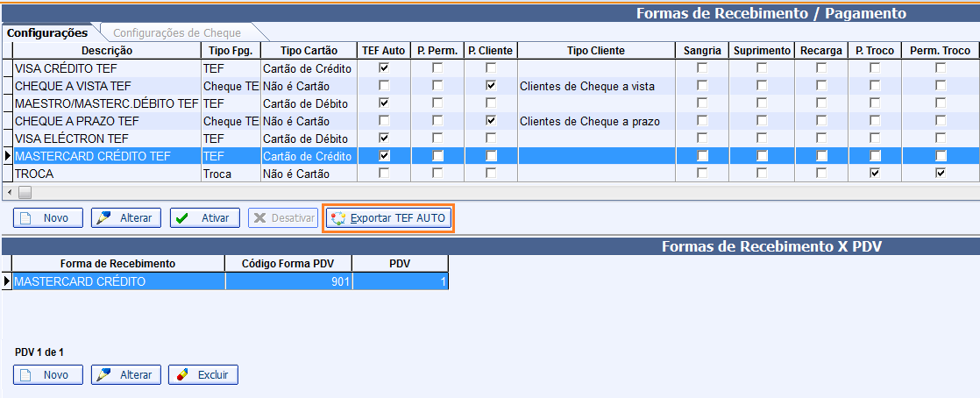This screenshot has width=980, height=398.
Task: Enable Sangria for MAESTRO/MASTERC.DÉBITO TEF row
Action: 701,103
